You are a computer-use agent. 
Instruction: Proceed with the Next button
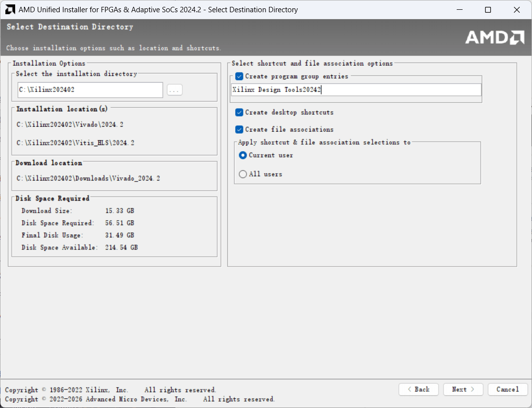(463, 389)
